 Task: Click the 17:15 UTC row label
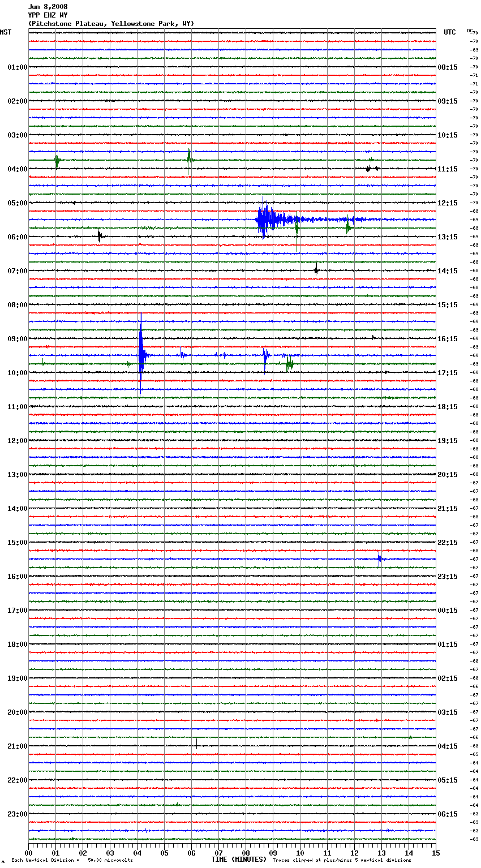click(448, 373)
